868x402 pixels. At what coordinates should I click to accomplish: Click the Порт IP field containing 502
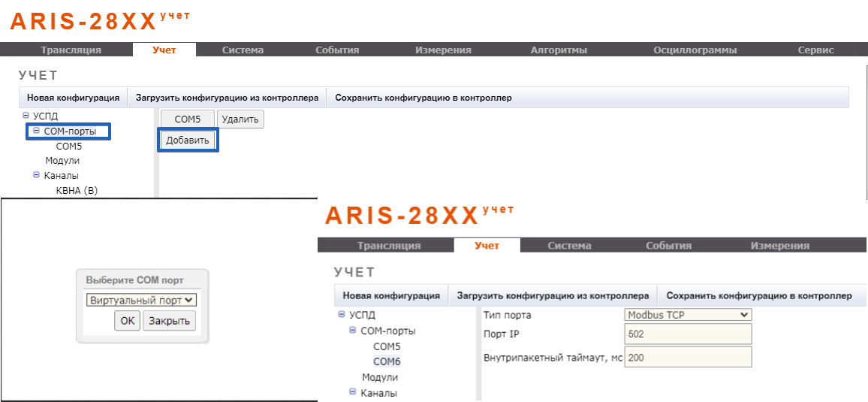pyautogui.click(x=687, y=334)
